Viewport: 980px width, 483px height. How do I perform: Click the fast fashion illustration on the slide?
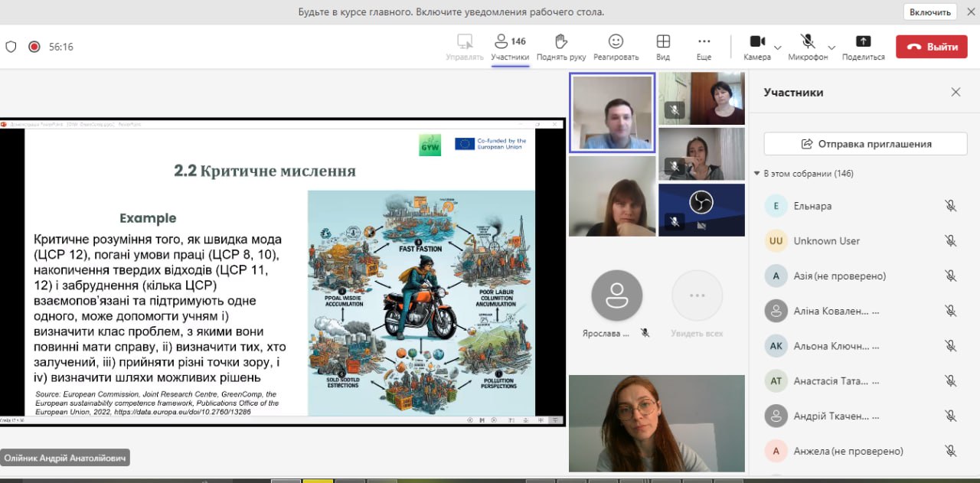pyautogui.click(x=421, y=302)
